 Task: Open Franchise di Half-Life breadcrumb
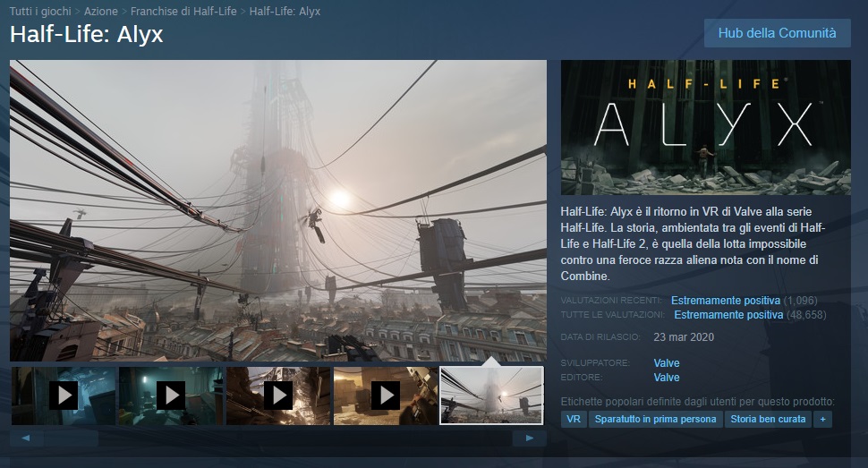[183, 11]
